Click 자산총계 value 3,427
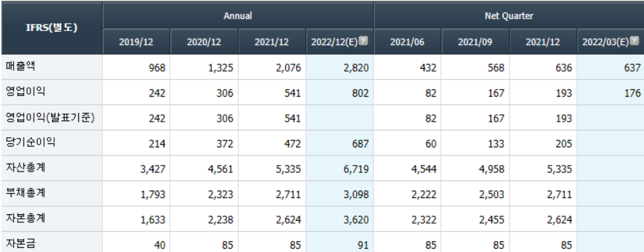Viewport: 644px width, 252px height. click(x=152, y=169)
